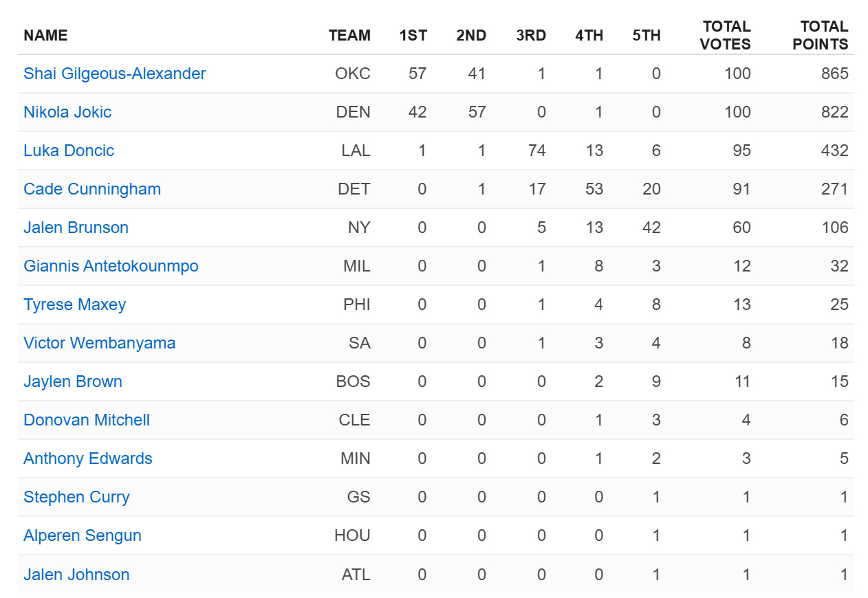Open Shai Gilgeous-Alexander's player link

tap(114, 74)
